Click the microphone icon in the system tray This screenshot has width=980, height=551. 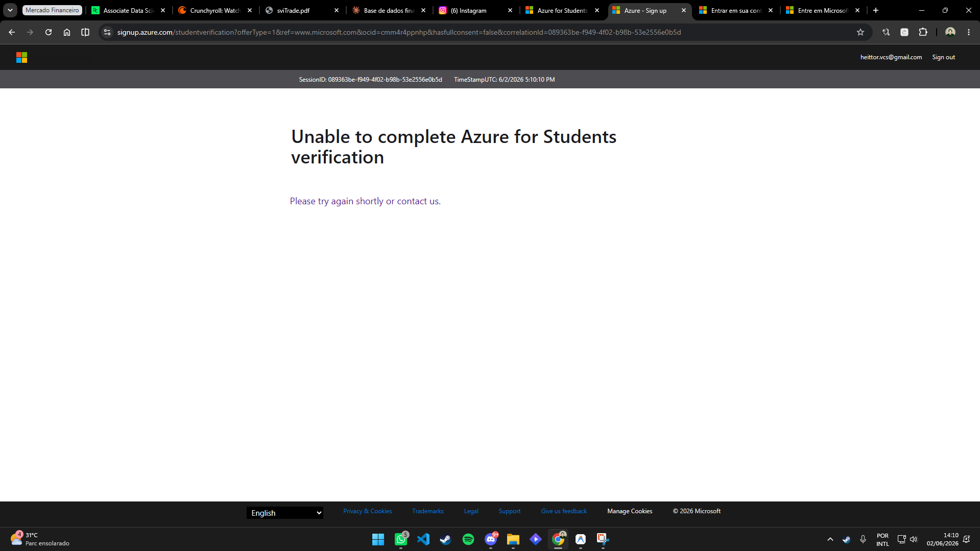(863, 539)
